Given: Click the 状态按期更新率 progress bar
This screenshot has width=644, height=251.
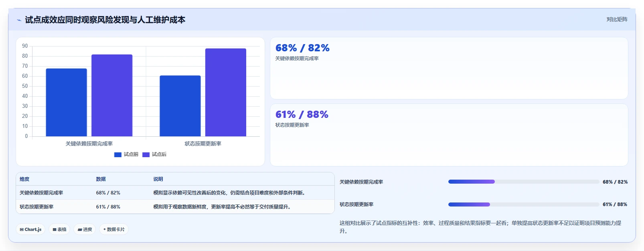Looking at the screenshot, I should (x=524, y=204).
